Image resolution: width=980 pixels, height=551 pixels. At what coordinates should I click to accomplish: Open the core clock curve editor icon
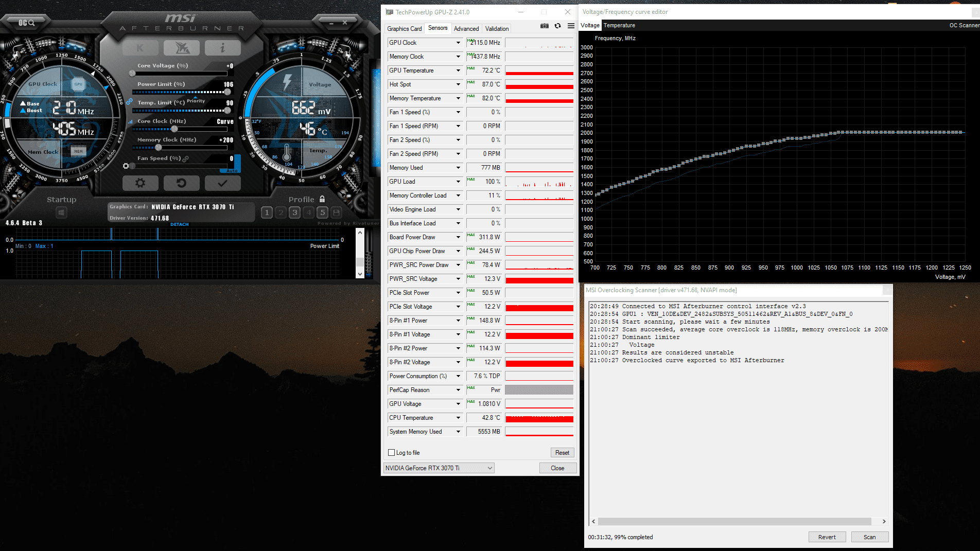pos(130,121)
